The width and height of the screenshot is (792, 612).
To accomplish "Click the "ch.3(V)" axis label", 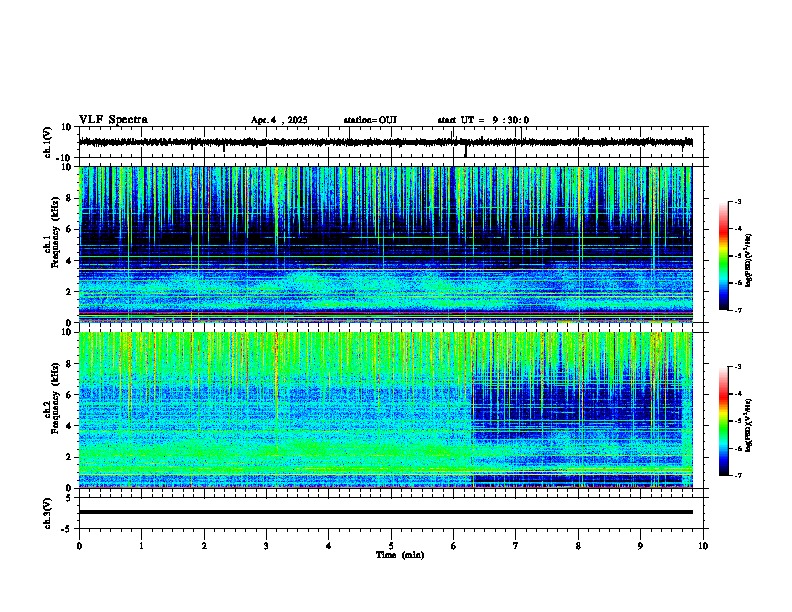I will click(x=47, y=513).
